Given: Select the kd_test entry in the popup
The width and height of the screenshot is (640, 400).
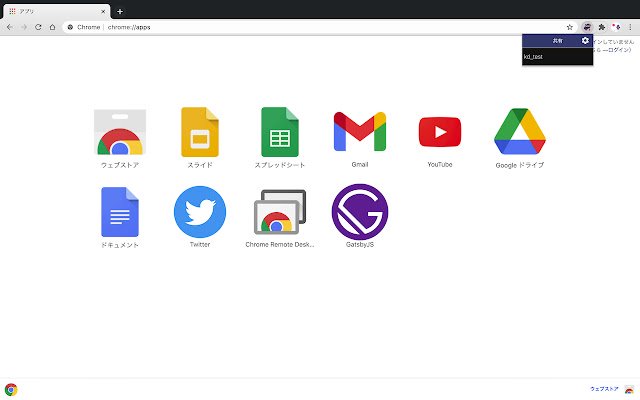Looking at the screenshot, I should coord(557,57).
